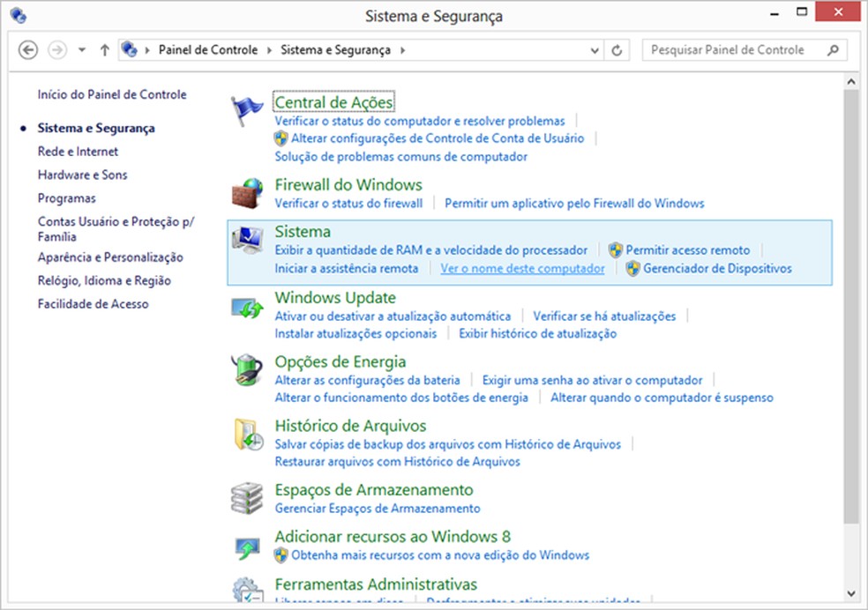This screenshot has height=610, width=868.
Task: Expand the breadcrumb arrow before Painel de Controle
Action: (148, 50)
